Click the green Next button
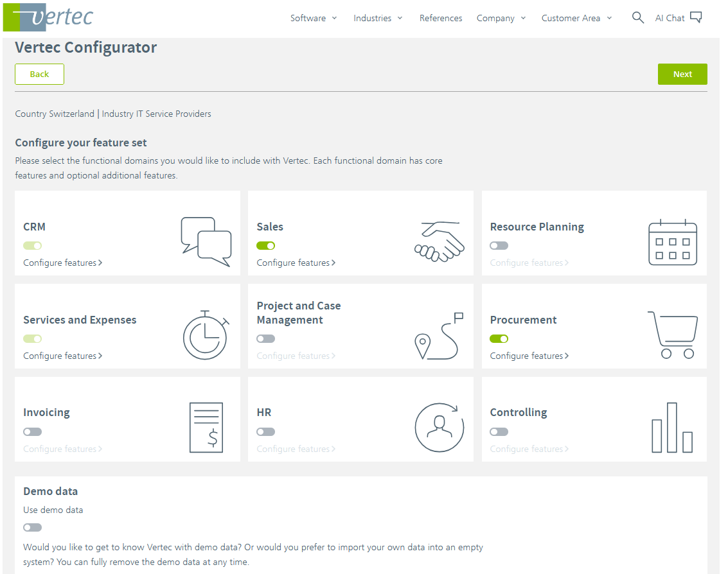This screenshot has width=728, height=574. (x=682, y=74)
